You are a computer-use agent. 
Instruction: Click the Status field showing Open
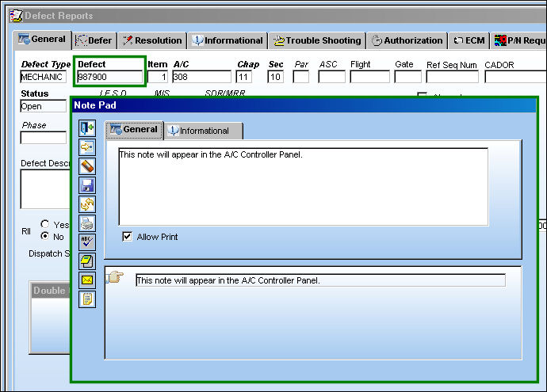point(44,106)
